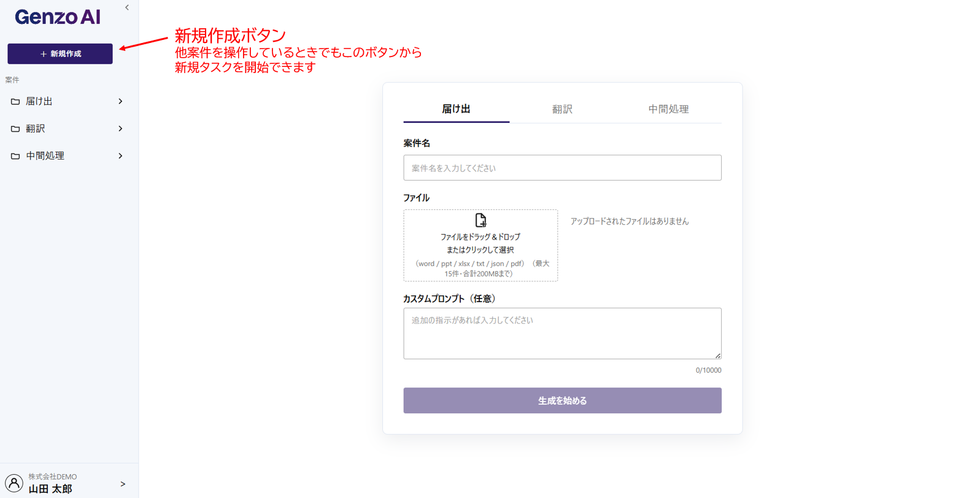
Task: Switch to the 中間処理 tab in the form
Action: (668, 109)
